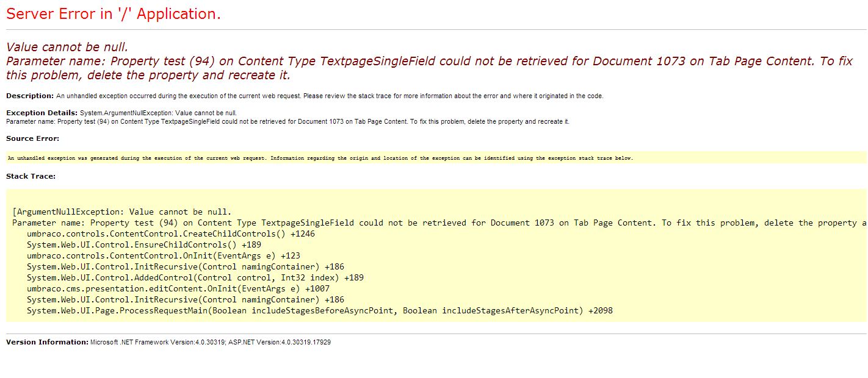Click the bold 'Source Error:' label
The height and width of the screenshot is (378, 868).
[x=32, y=138]
